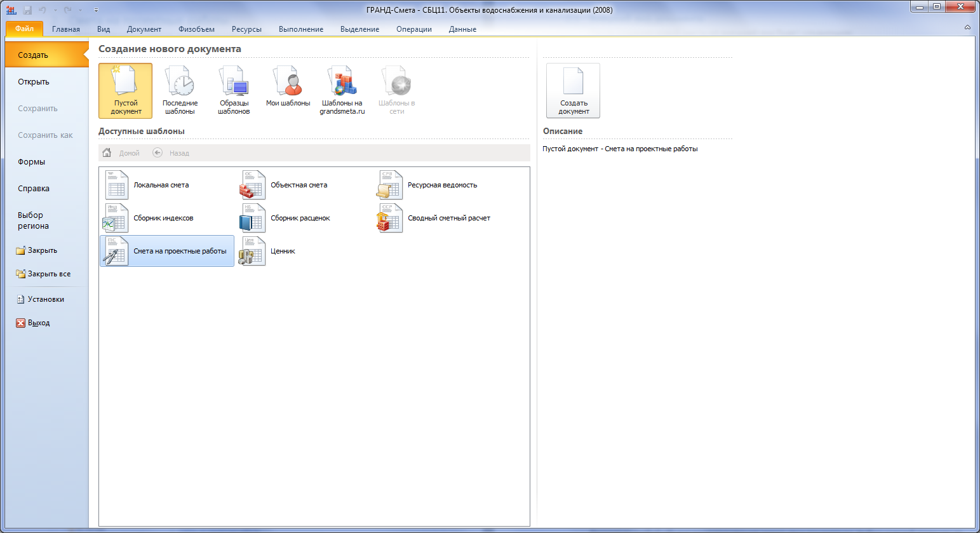Select Открыть in the backstage menu
980x533 pixels.
(x=46, y=82)
